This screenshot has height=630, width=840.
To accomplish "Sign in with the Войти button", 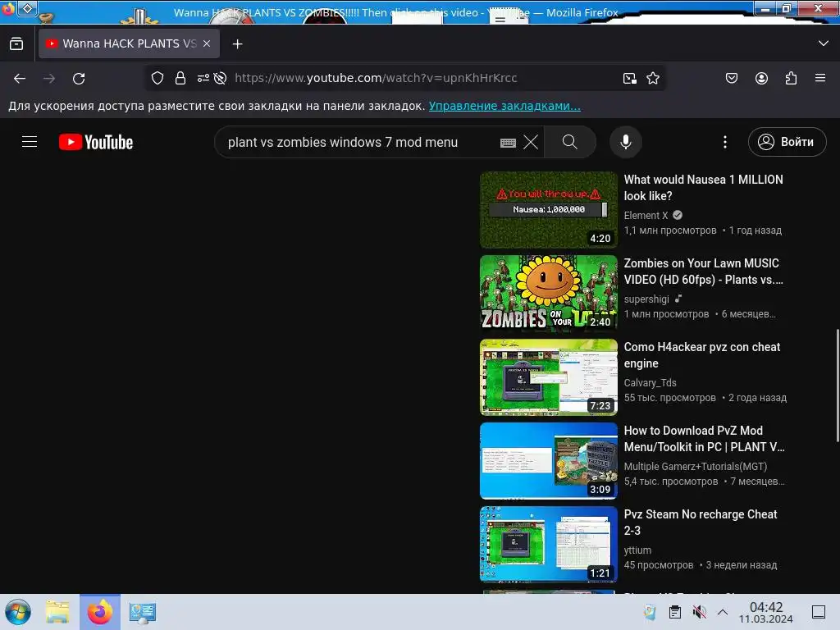I will point(787,142).
